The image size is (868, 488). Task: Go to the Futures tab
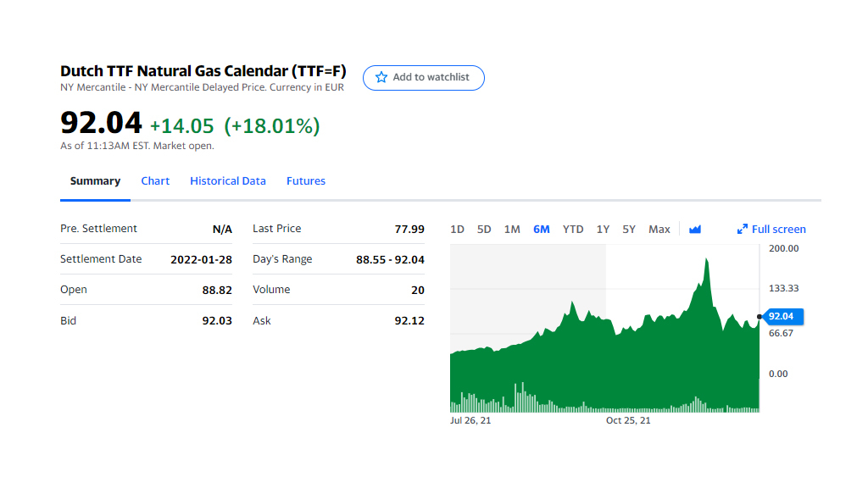pyautogui.click(x=305, y=181)
